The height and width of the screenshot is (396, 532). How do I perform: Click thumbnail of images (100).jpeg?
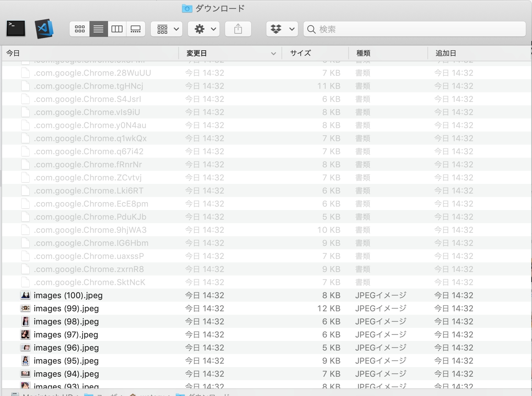(25, 295)
